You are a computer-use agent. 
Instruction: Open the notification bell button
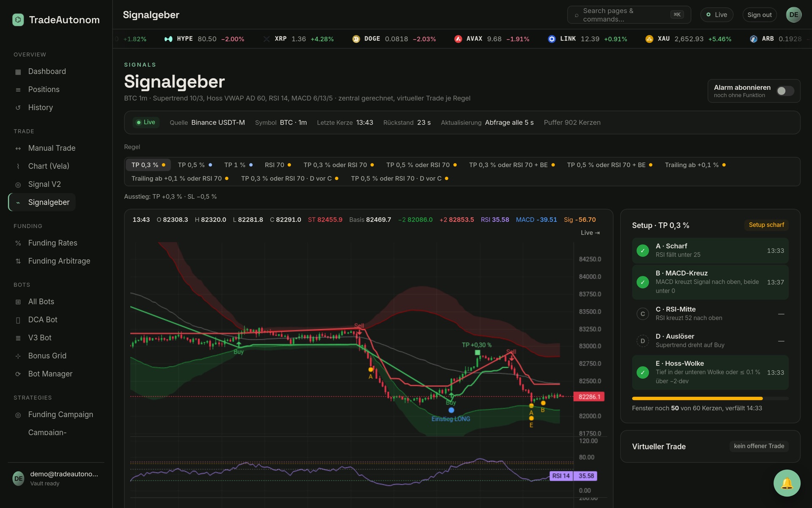787,483
